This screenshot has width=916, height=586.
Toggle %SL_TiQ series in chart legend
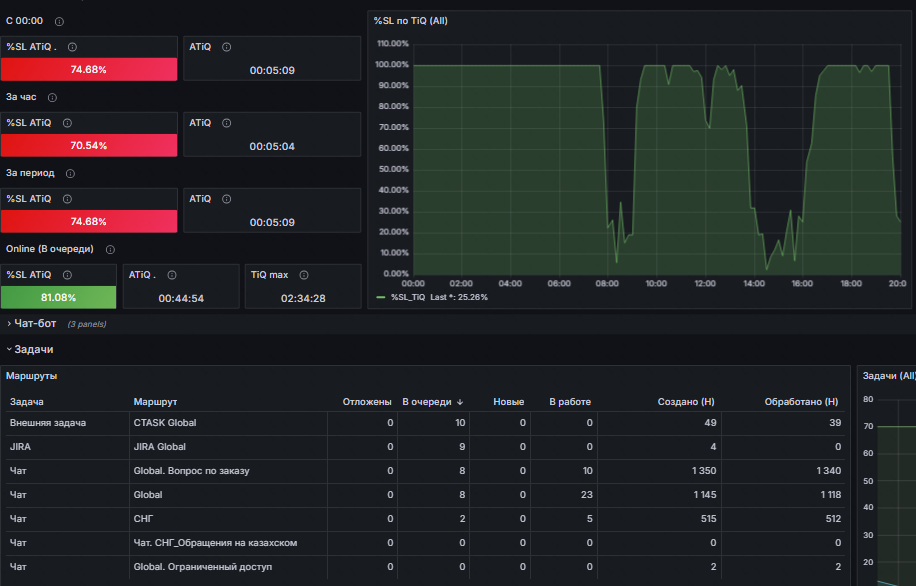[x=408, y=297]
